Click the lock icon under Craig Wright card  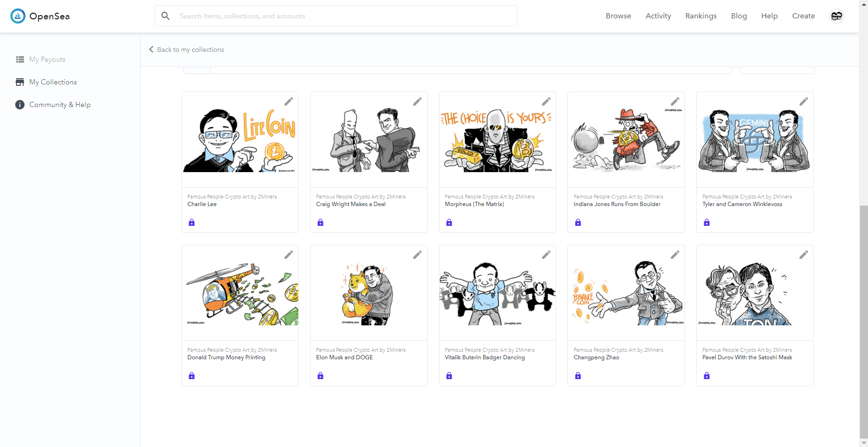pyautogui.click(x=320, y=223)
